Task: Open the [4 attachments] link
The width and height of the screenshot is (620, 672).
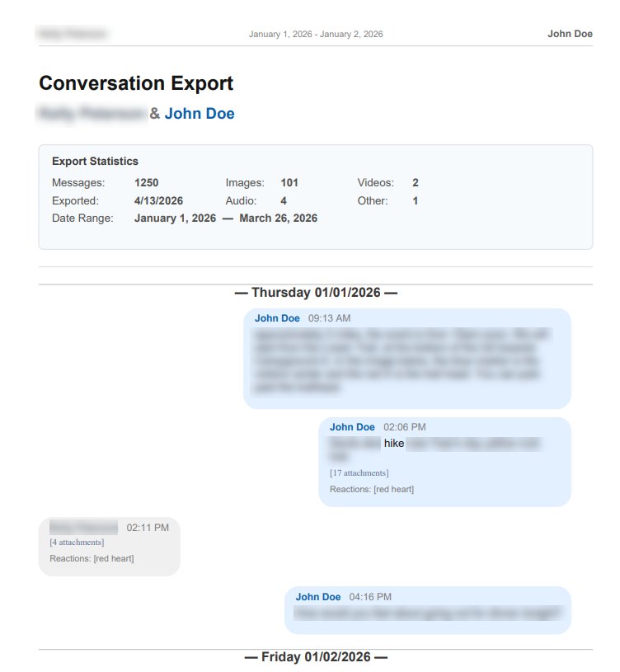Action: point(77,542)
